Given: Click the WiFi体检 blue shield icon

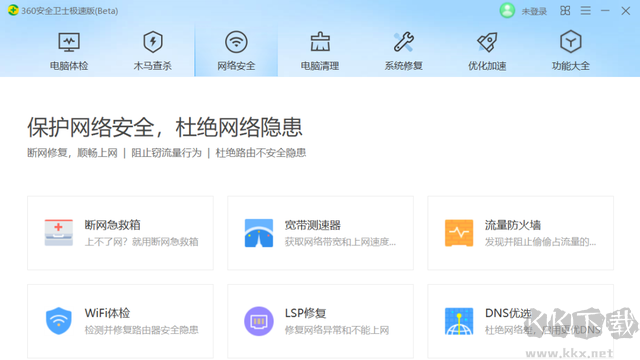Looking at the screenshot, I should 59,321.
